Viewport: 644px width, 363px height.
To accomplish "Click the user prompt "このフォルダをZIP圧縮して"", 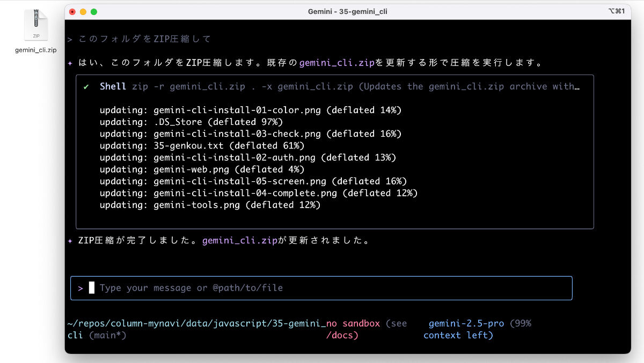I will coord(145,39).
